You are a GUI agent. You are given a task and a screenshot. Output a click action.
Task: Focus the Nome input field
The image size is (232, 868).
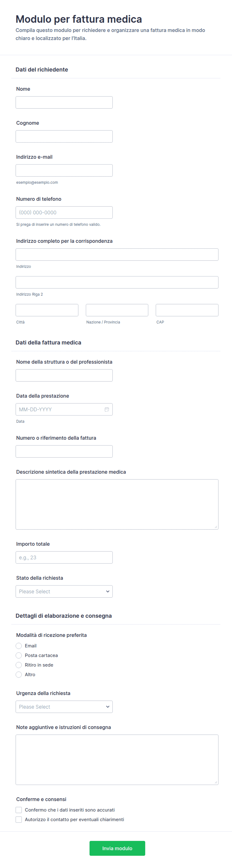tap(64, 102)
